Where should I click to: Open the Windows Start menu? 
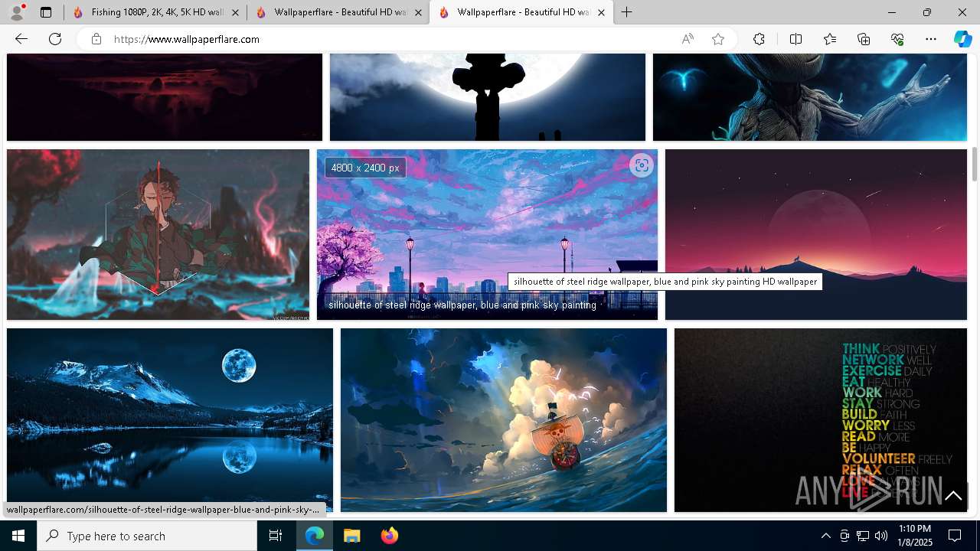(x=18, y=536)
